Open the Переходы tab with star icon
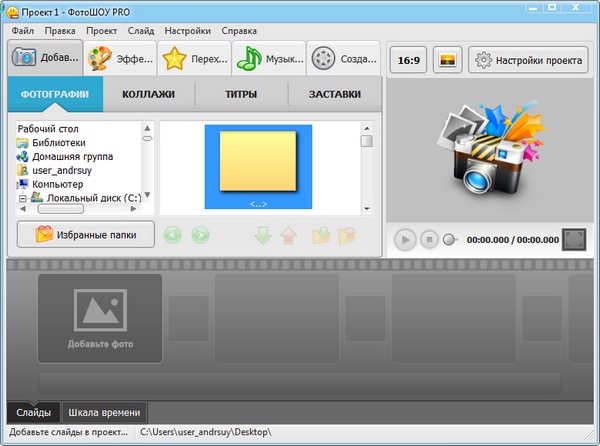The image size is (600, 446). [x=194, y=59]
